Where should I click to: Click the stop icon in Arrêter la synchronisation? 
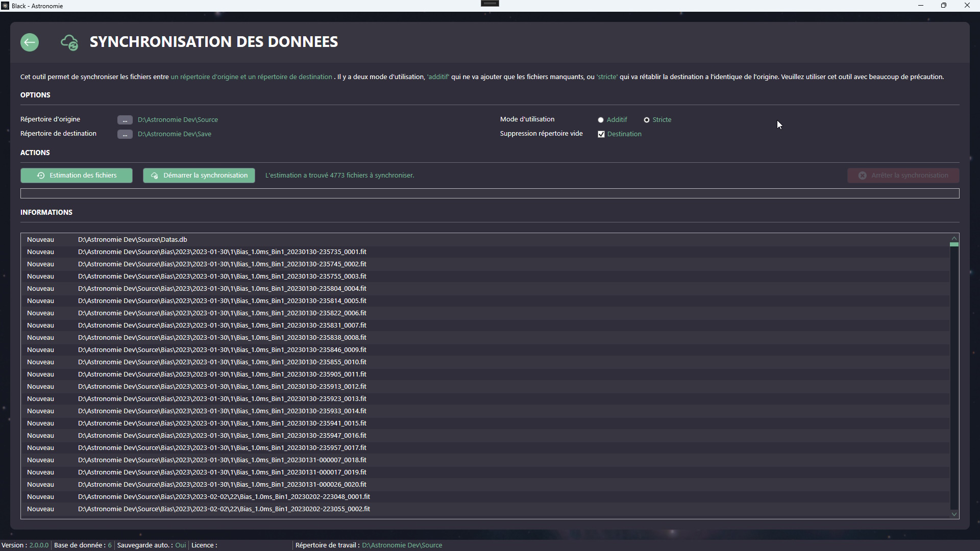coord(862,176)
